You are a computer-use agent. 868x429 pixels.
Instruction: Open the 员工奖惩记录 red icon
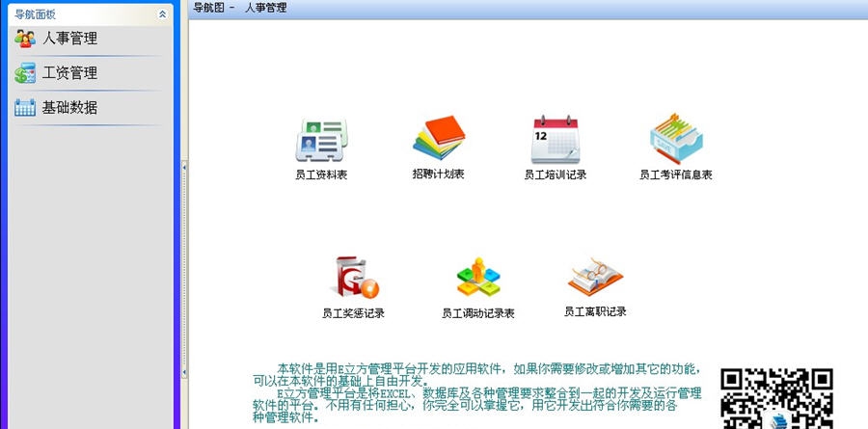point(355,277)
